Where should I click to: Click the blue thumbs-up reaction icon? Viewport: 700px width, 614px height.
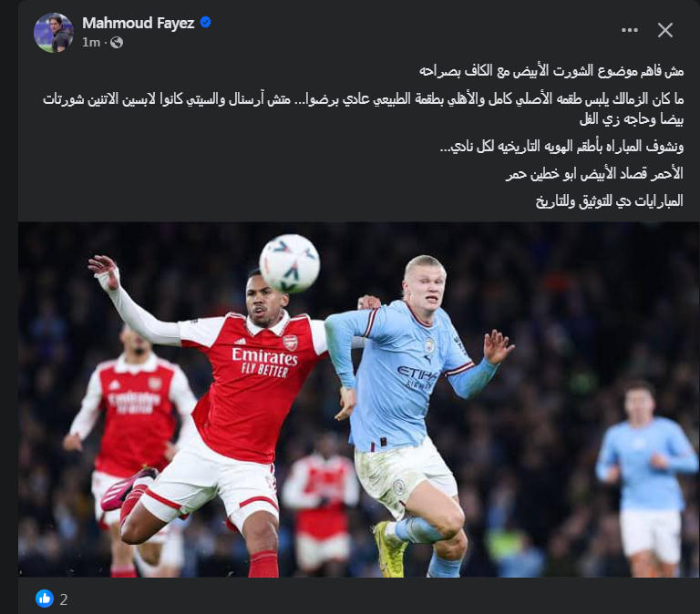[x=45, y=599]
